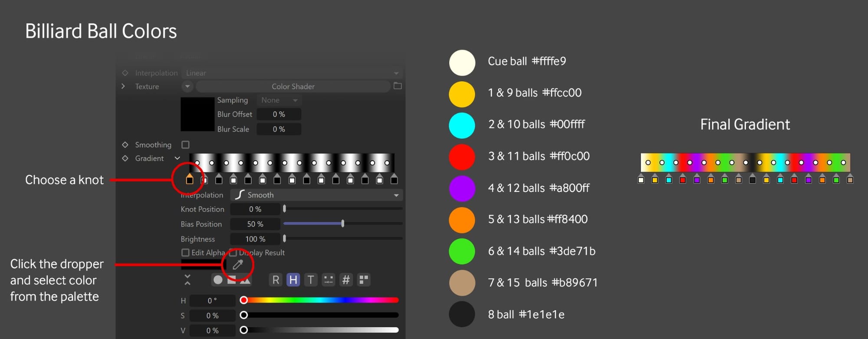Open the Texture round arrow menu button
The width and height of the screenshot is (868, 339).
[187, 86]
